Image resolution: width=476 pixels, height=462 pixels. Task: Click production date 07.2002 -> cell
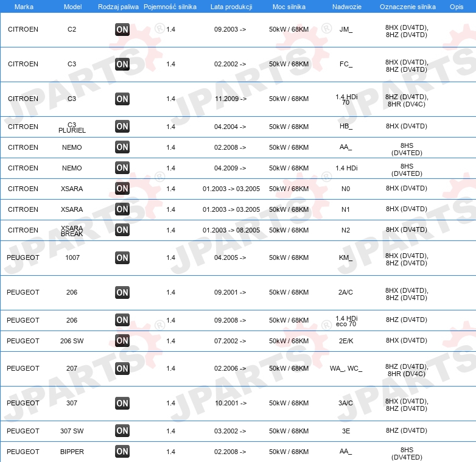pyautogui.click(x=230, y=341)
